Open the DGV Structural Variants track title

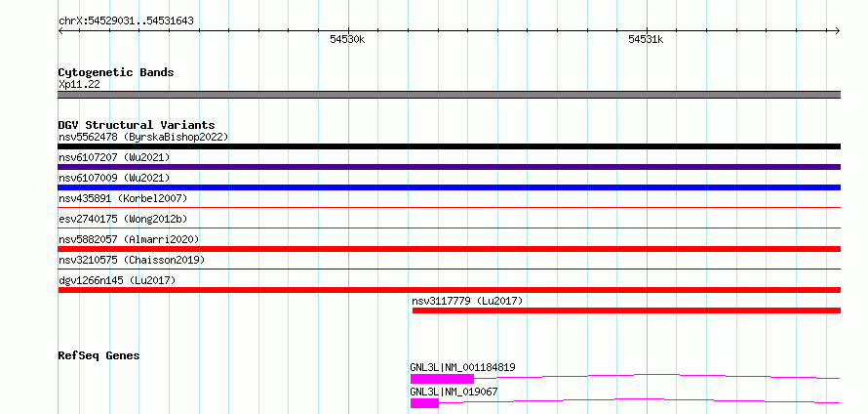pos(137,125)
